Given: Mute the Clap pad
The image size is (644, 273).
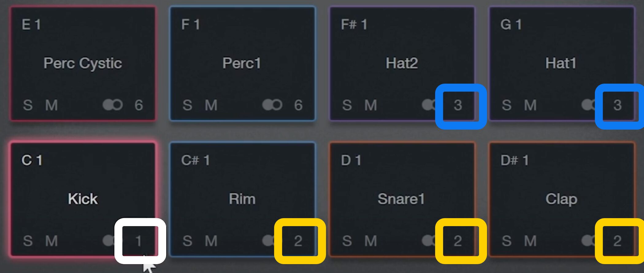Looking at the screenshot, I should [x=530, y=241].
